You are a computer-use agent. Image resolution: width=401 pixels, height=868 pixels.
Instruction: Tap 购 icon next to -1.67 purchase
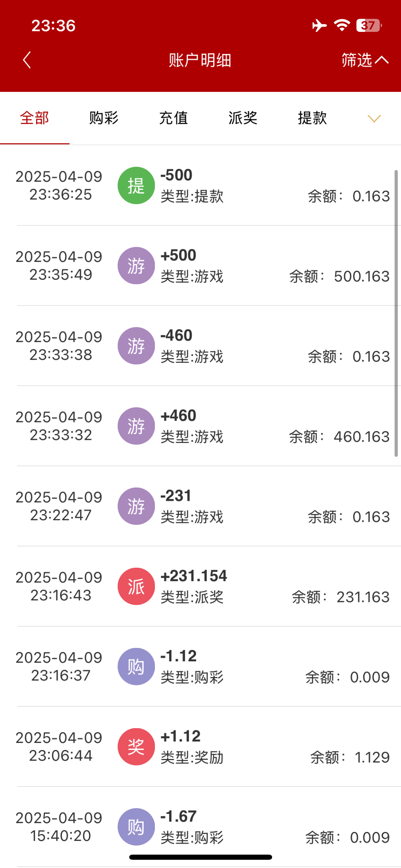pos(136,827)
